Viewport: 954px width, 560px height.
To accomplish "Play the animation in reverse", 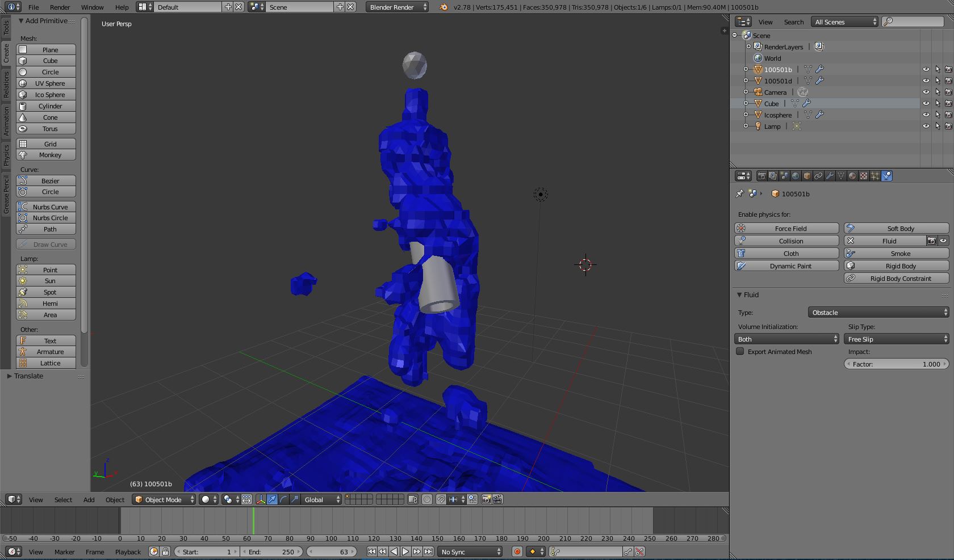I will (394, 551).
